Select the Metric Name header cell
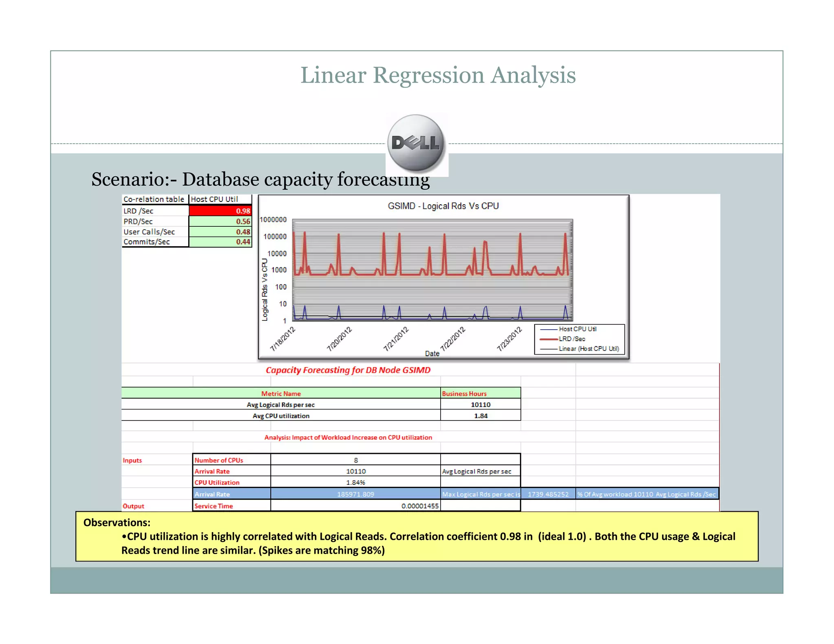The width and height of the screenshot is (834, 644). point(281,394)
